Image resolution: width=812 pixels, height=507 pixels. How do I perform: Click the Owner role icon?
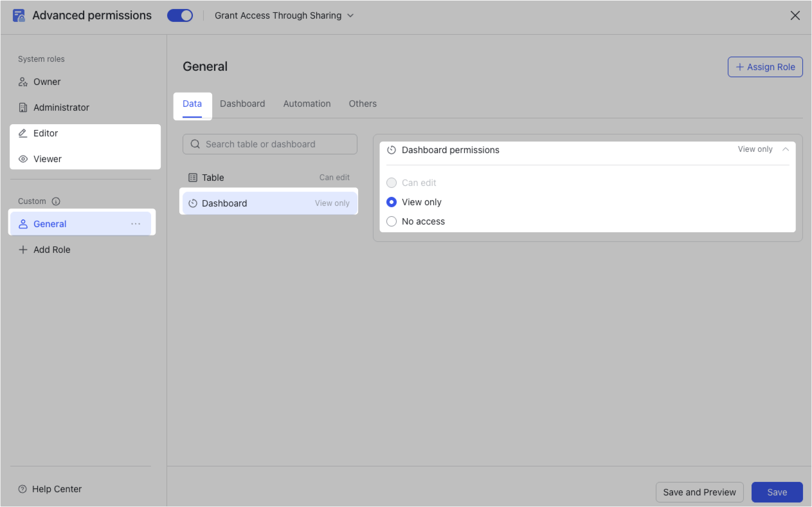click(x=23, y=82)
